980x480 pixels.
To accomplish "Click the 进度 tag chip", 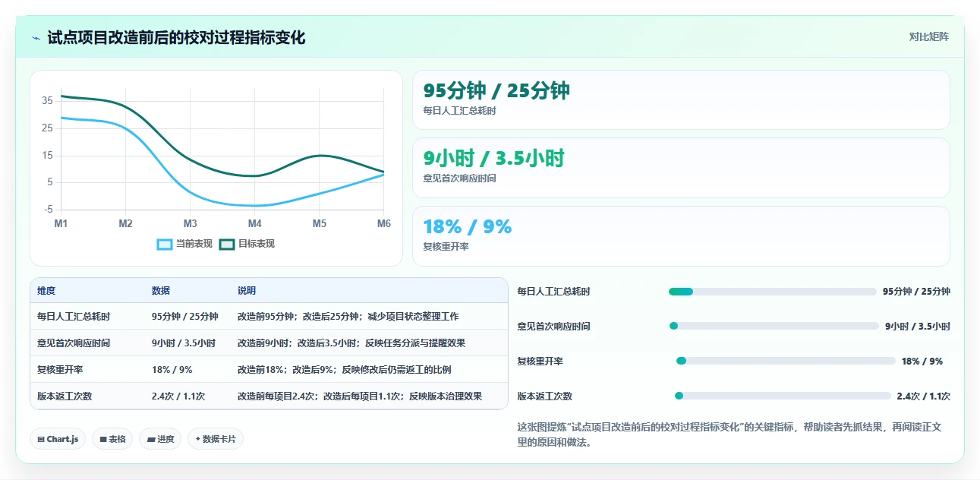I will 160,439.
